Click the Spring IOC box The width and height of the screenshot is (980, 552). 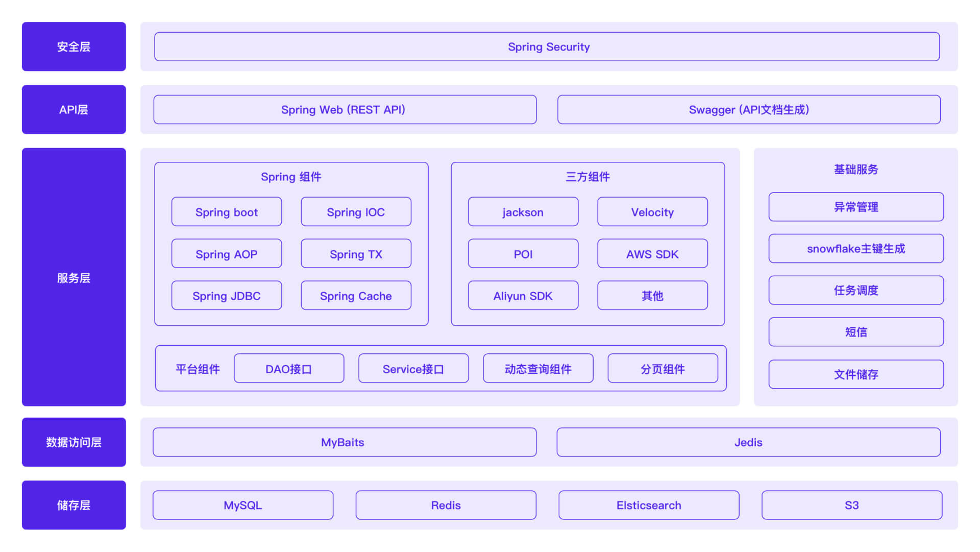[356, 212]
